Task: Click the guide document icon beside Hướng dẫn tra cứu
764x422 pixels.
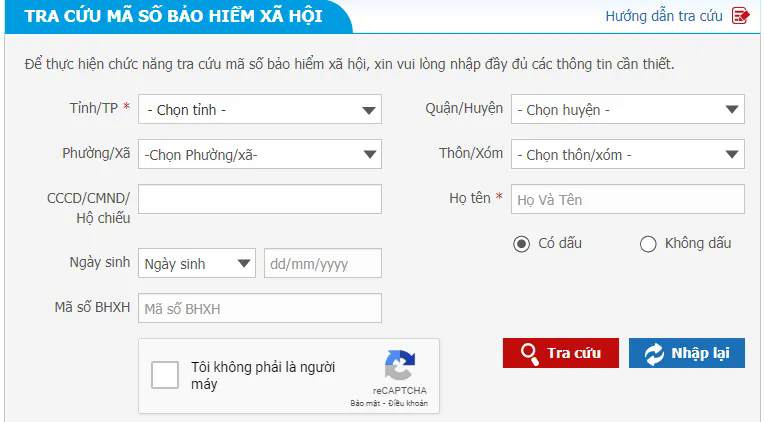Action: coord(740,16)
